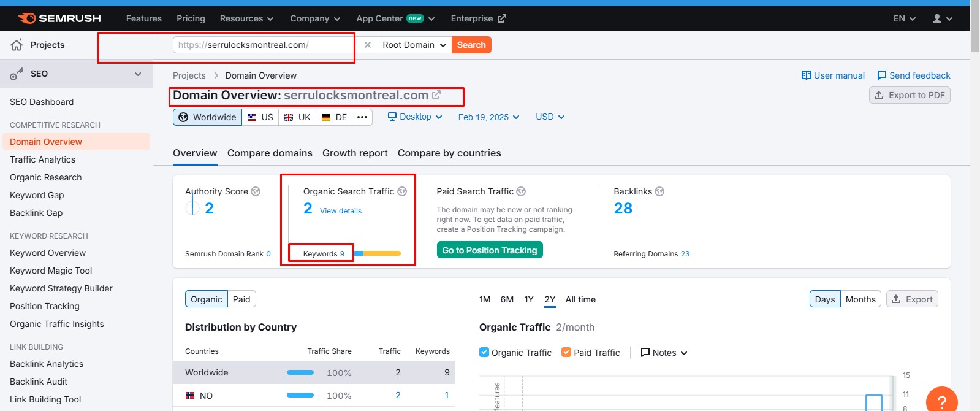Click the Notes comment icon

645,353
